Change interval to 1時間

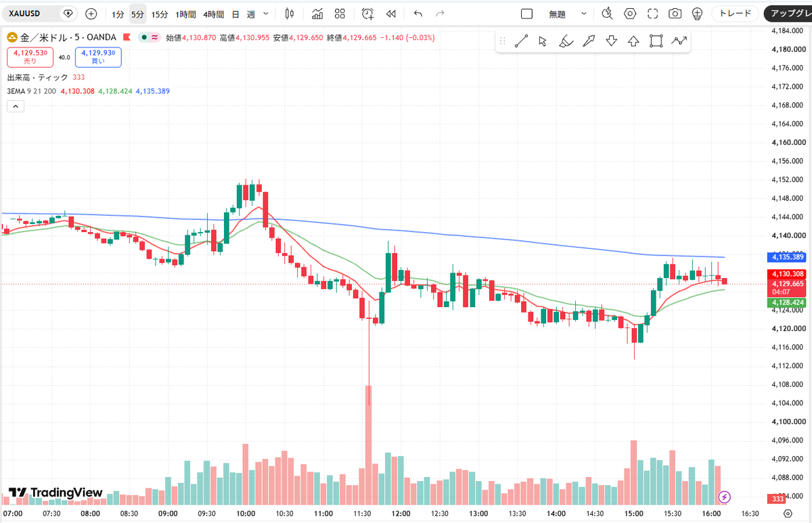[185, 14]
